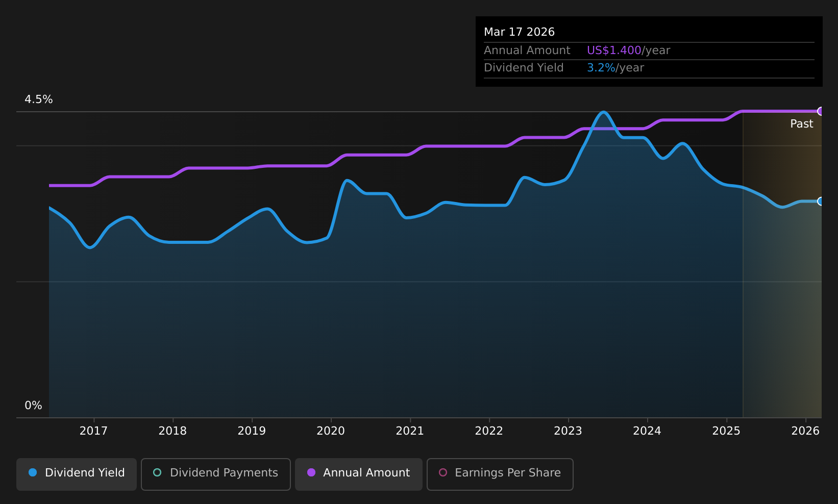Click the 2022 x-axis label
This screenshot has height=504, width=838.
click(x=489, y=431)
